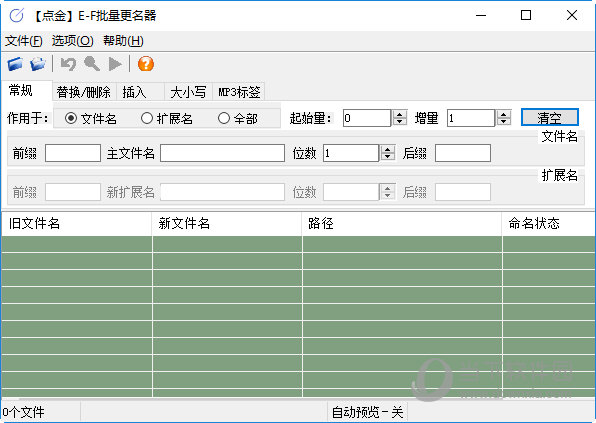
Task: Decrease 增量 value with down arrow
Action: tap(504, 122)
